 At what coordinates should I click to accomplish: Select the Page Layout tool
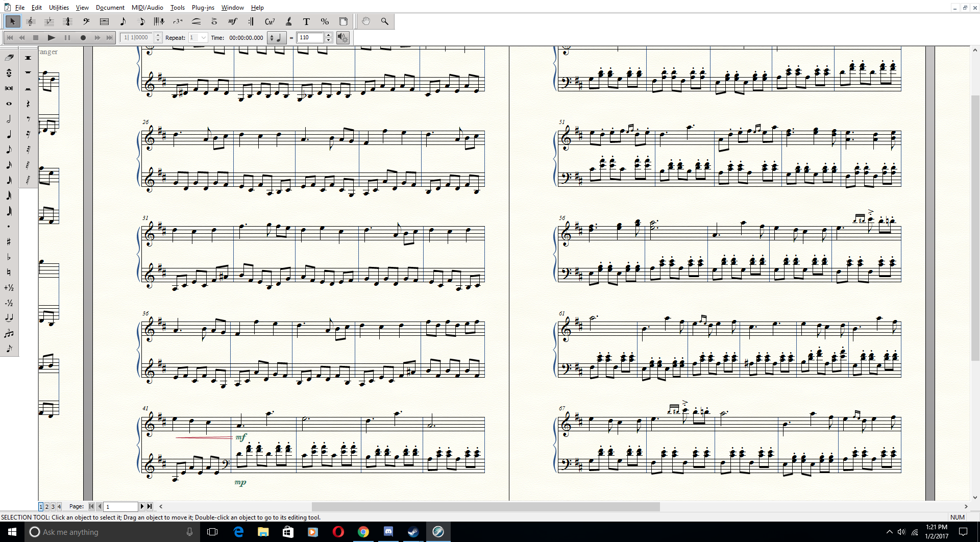click(x=343, y=21)
